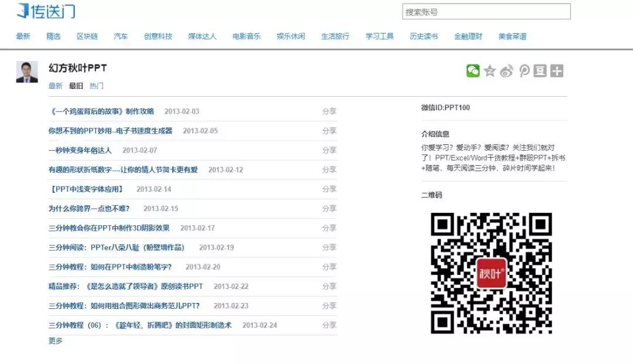Click the star favorite icon
This screenshot has height=364, width=633.
pyautogui.click(x=489, y=70)
